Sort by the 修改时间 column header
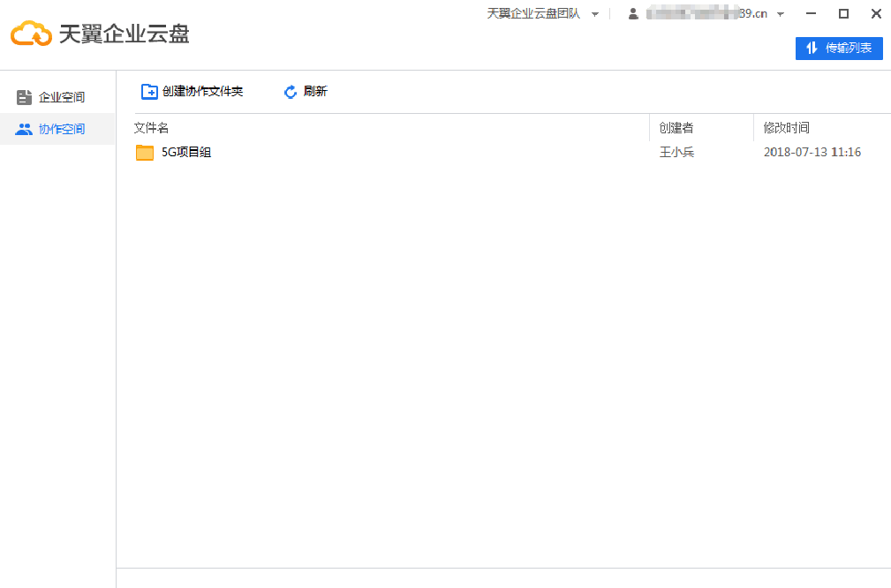This screenshot has width=891, height=588. point(786,128)
